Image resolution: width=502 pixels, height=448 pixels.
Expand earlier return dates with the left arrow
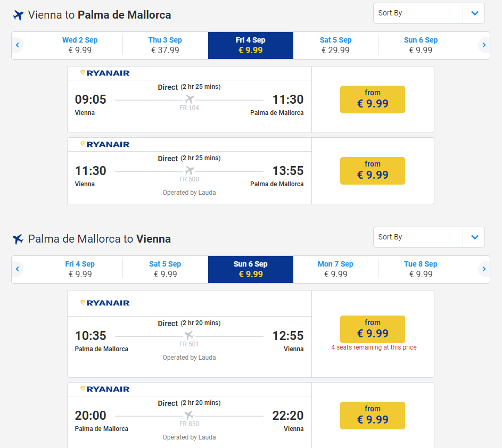click(18, 269)
